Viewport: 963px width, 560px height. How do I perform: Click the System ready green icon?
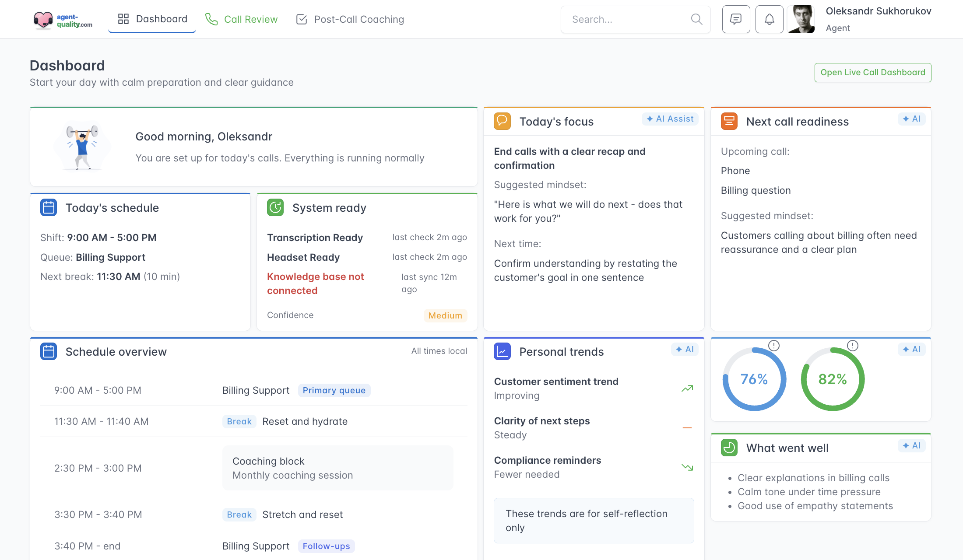275,207
